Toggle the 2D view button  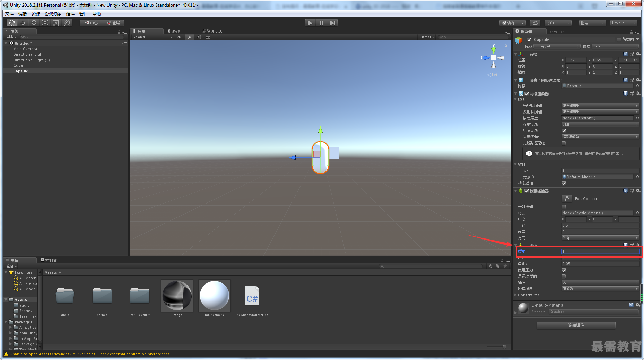179,37
